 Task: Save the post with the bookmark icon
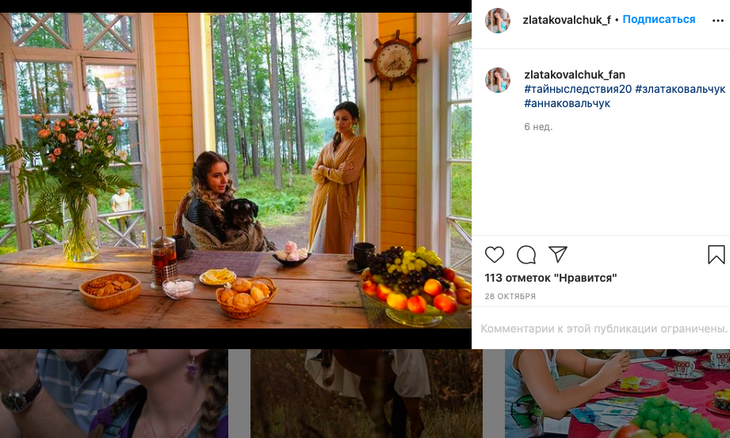716,255
